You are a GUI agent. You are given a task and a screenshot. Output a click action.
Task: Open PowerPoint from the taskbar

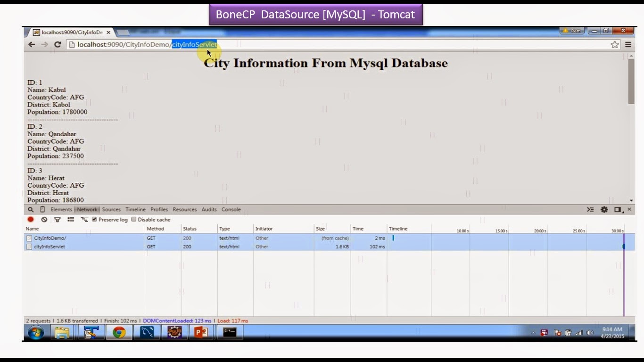click(201, 333)
